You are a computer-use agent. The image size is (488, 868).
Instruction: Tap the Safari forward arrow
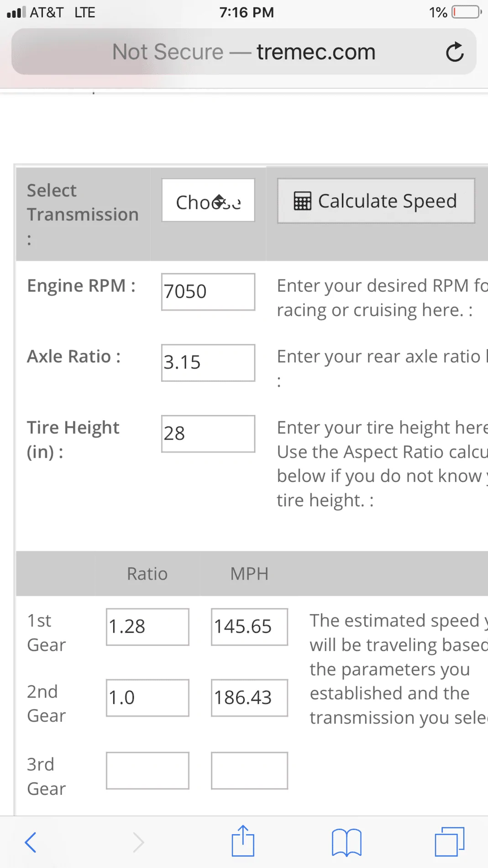pos(139,842)
